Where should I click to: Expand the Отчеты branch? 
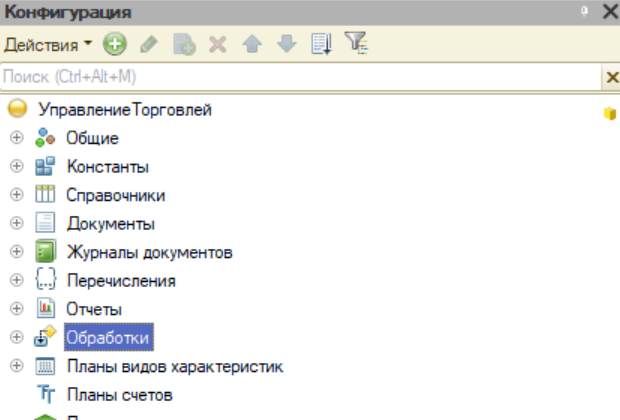16,308
